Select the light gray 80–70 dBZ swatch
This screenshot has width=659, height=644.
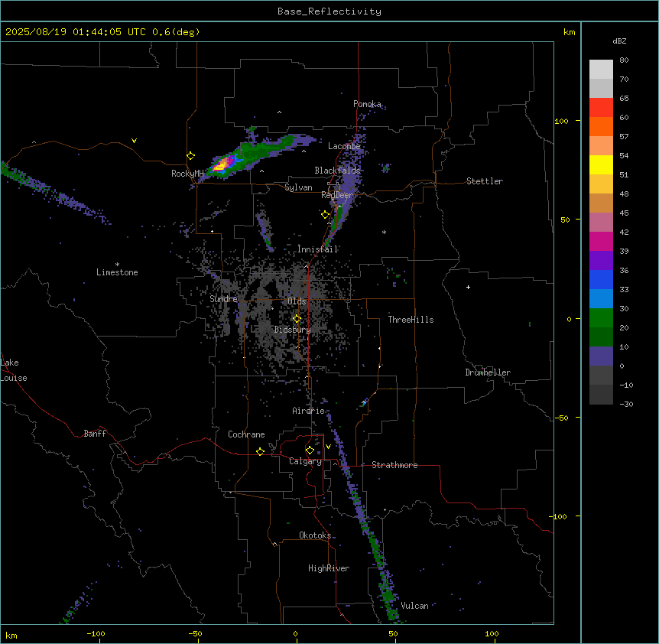[601, 70]
